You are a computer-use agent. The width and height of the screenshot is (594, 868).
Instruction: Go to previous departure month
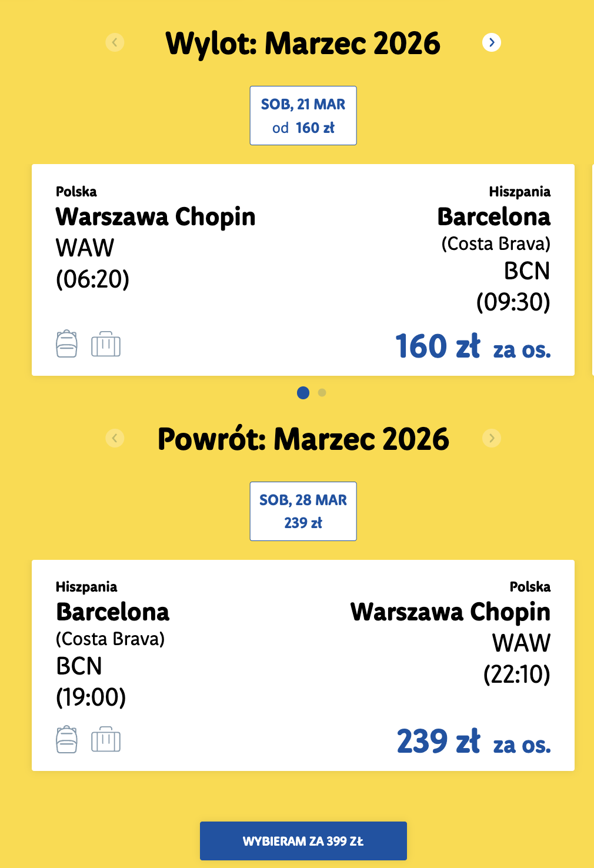115,42
